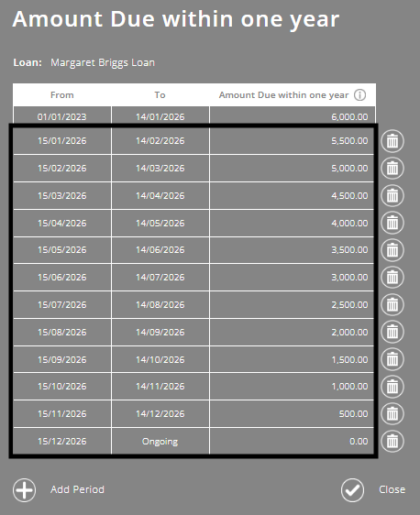420x515 pixels.
Task: Select From date 15/04/2026
Action: [x=62, y=223]
